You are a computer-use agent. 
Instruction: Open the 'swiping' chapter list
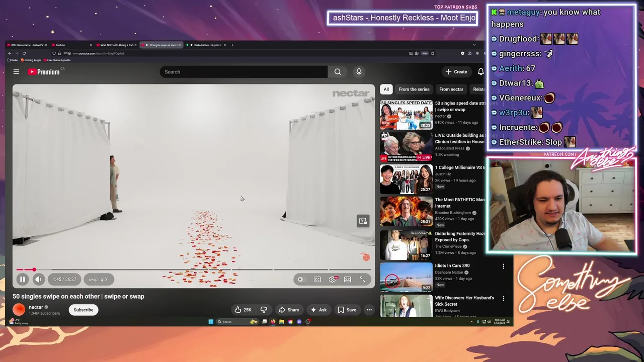99,280
